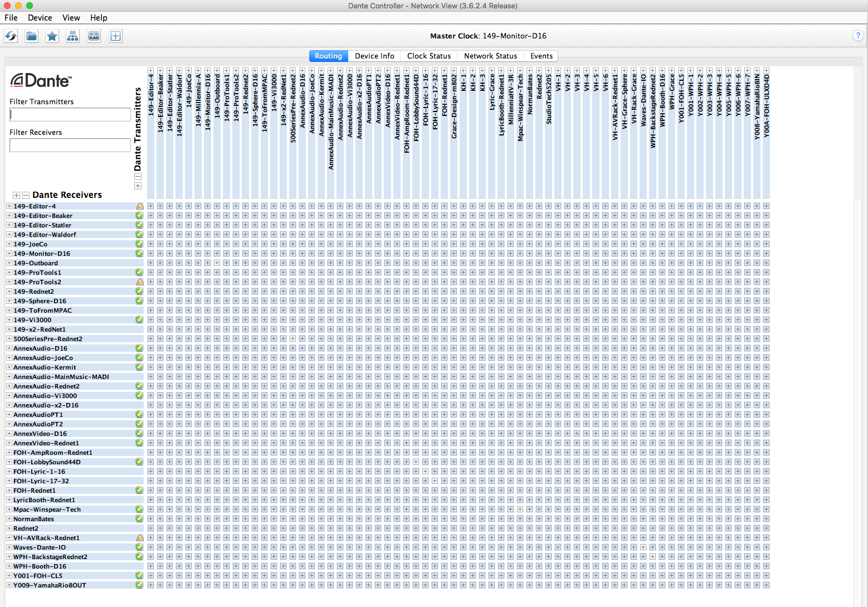Click the Master Clock 149-Monitor-D16 text
The height and width of the screenshot is (607, 868).
(x=488, y=36)
